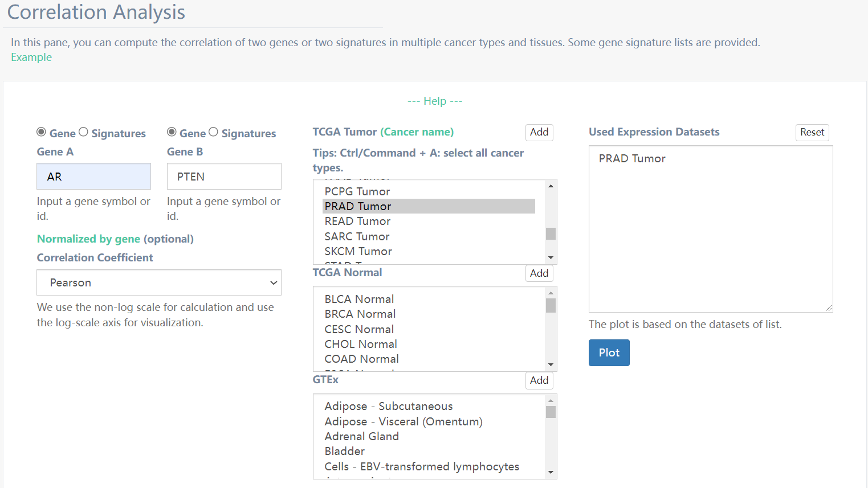This screenshot has height=488, width=868.
Task: Expand the Help section link
Action: 435,101
